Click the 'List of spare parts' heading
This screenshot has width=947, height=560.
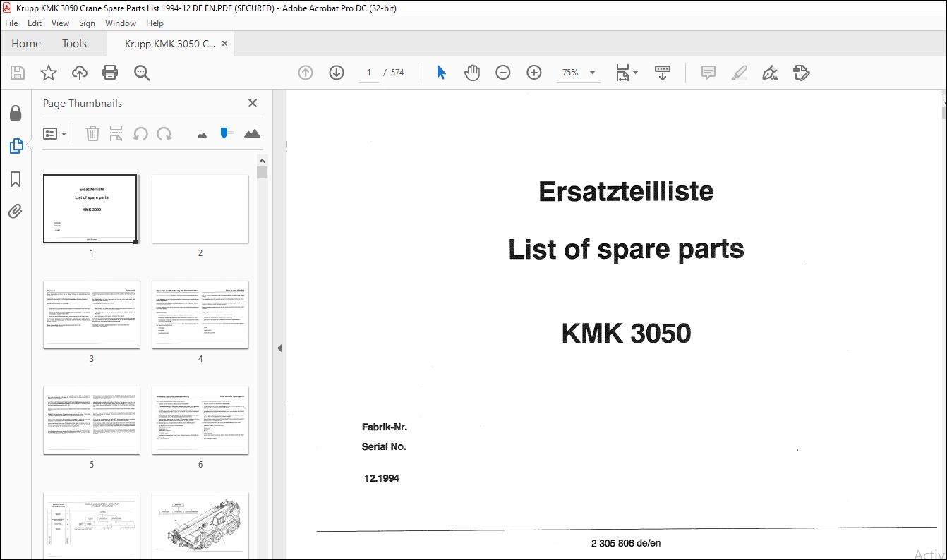coord(626,249)
